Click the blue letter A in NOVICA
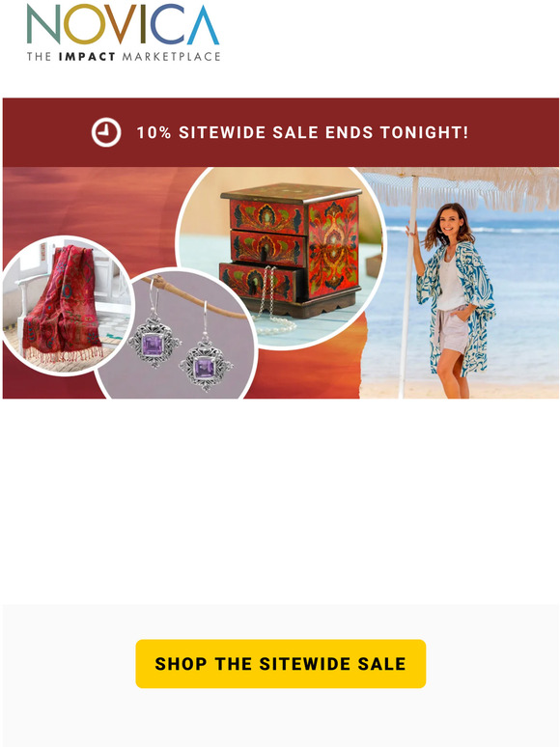This screenshot has height=747, width=560. click(x=203, y=24)
